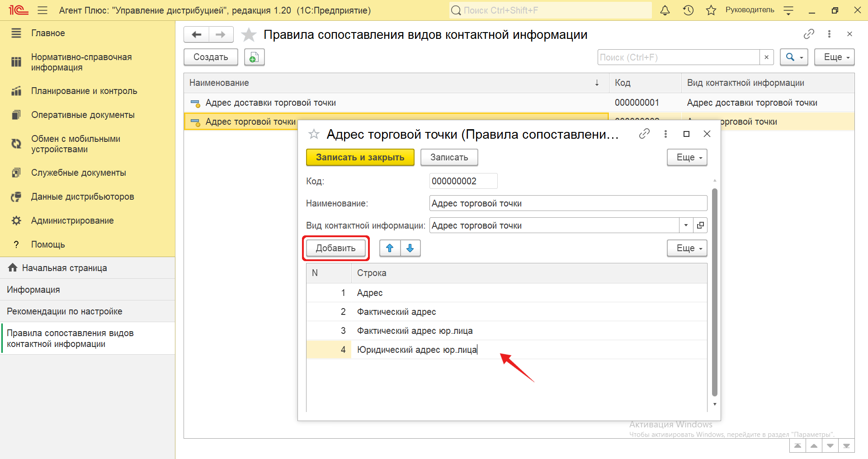Add list page to favorites star
Screen dimensions: 868x459
(249, 34)
